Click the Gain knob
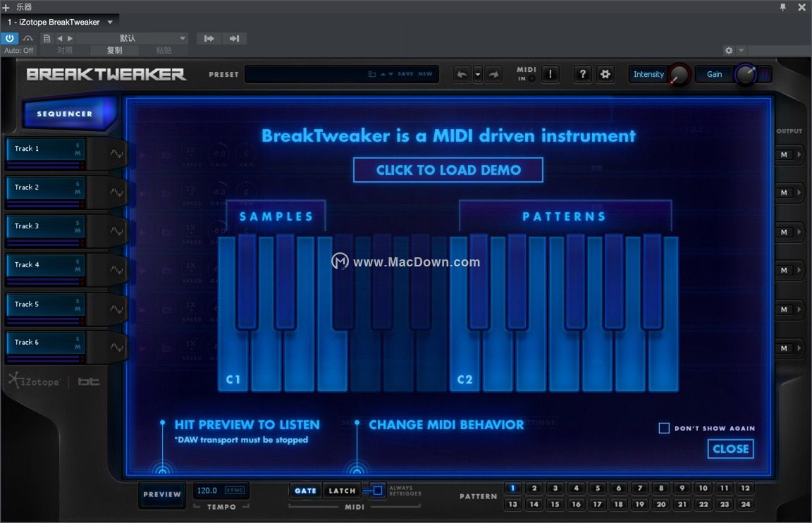Screen dimensions: 812x523 [745, 75]
